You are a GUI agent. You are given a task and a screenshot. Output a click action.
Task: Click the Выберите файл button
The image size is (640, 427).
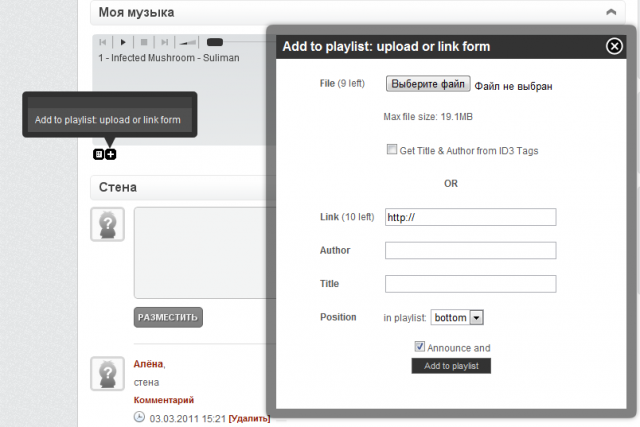click(428, 84)
